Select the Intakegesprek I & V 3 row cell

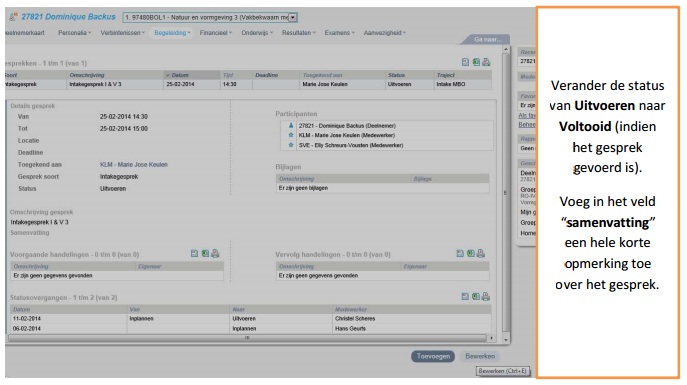click(x=115, y=84)
